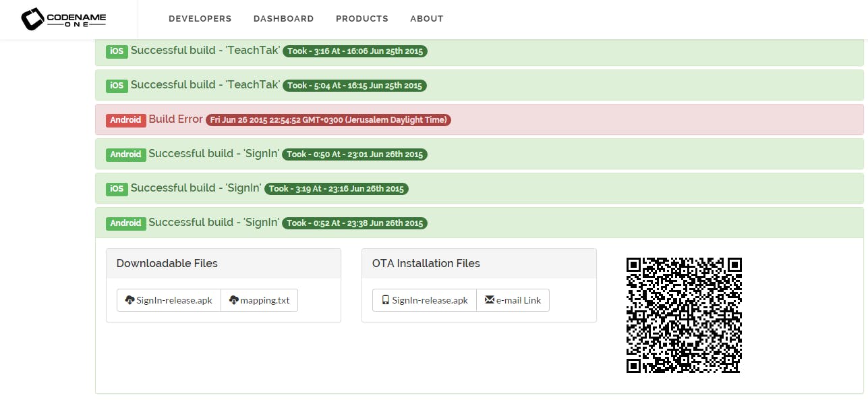Click the envelope icon for e-mail Link

[x=490, y=300]
